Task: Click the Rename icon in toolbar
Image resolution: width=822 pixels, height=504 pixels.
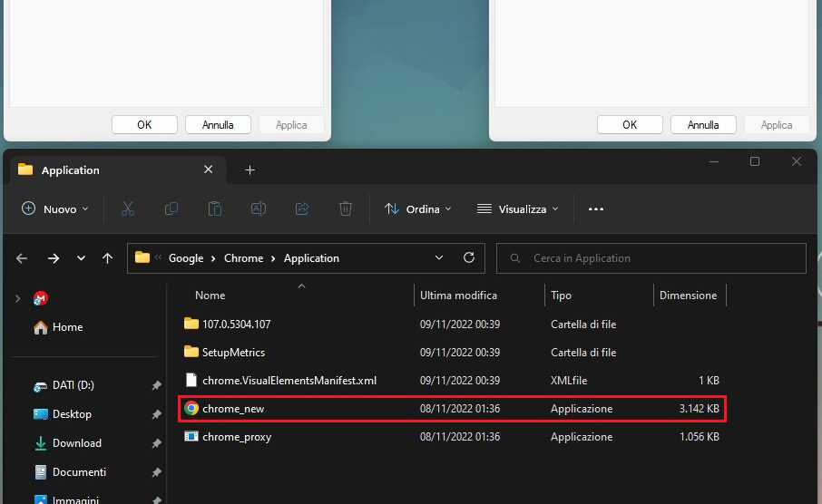Action: point(258,208)
